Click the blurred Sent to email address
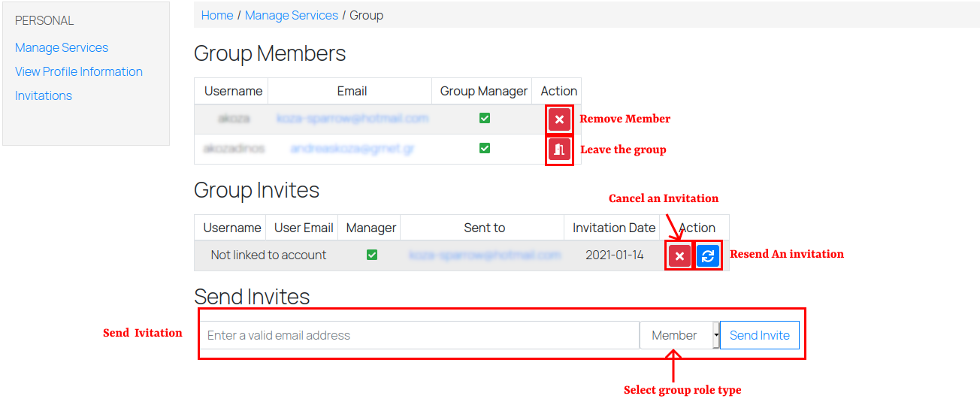This screenshot has width=980, height=411. pyautogui.click(x=485, y=255)
